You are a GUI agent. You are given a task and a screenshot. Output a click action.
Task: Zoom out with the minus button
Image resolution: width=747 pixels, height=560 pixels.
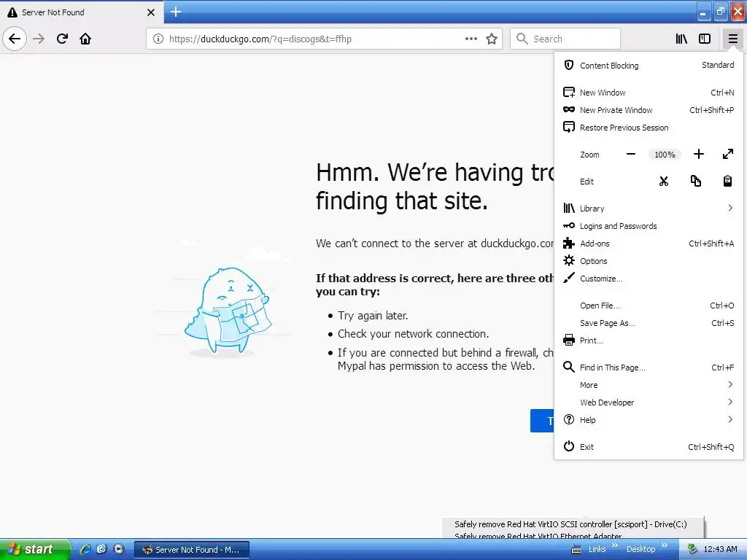pyautogui.click(x=631, y=155)
